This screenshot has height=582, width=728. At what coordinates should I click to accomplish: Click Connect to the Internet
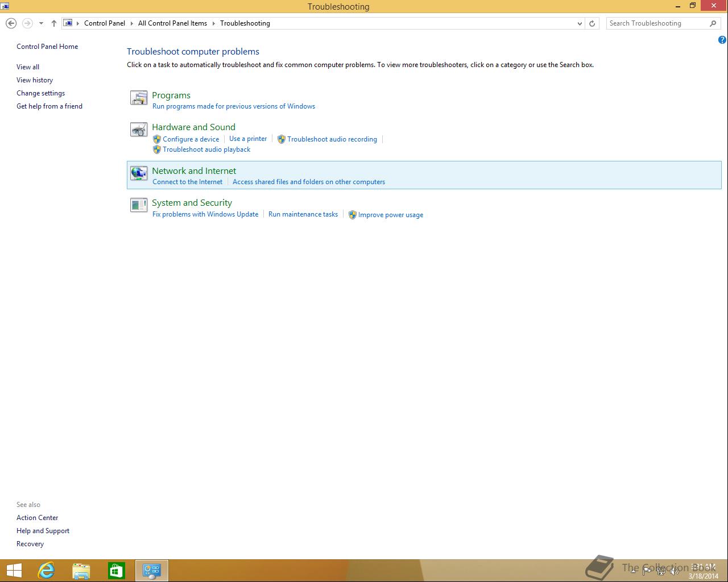[187, 182]
